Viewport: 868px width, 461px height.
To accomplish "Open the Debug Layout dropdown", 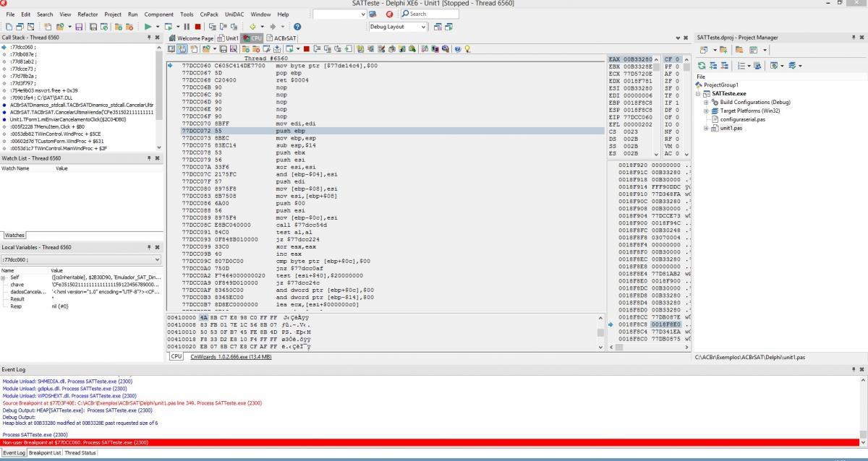I will point(423,26).
